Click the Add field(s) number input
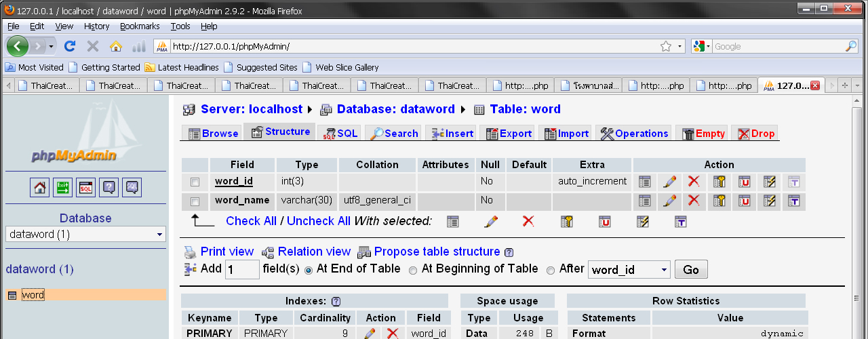868x339 pixels. [242, 269]
